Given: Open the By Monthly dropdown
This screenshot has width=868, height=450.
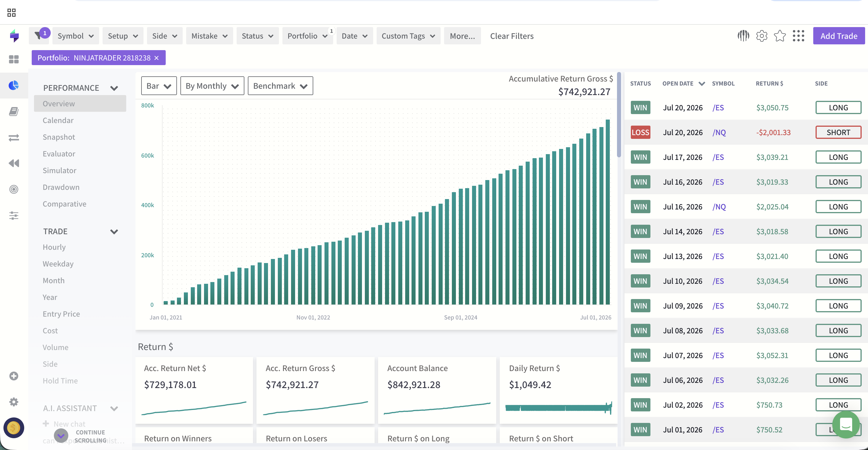Looking at the screenshot, I should pyautogui.click(x=212, y=86).
